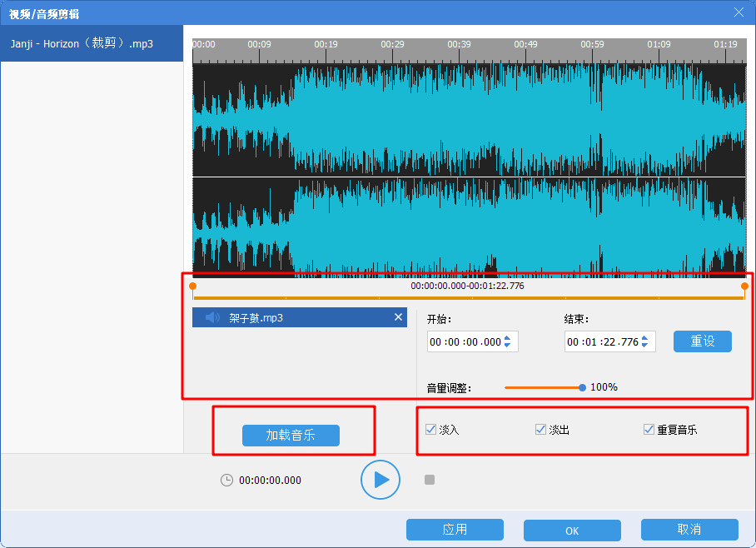Click the clock icon beside the playback time

coord(226,480)
